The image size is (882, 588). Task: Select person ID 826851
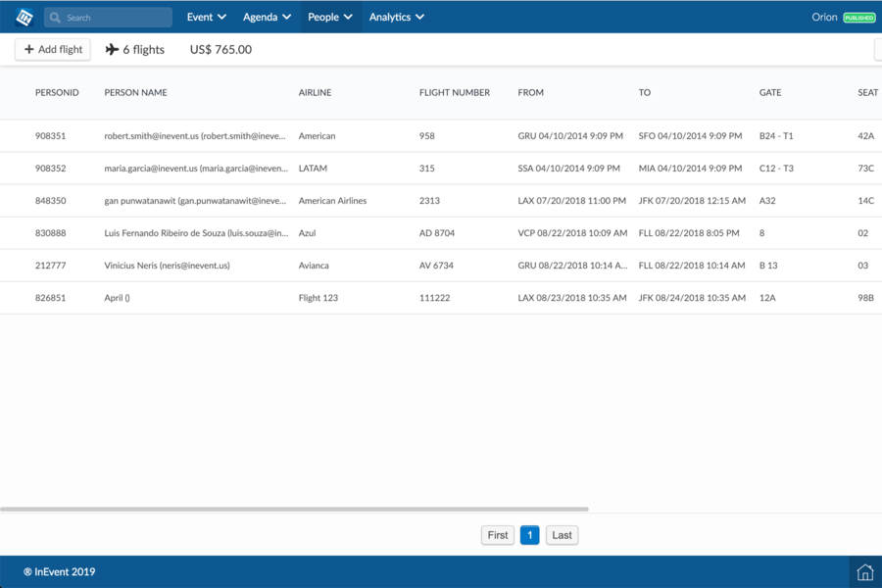point(51,298)
